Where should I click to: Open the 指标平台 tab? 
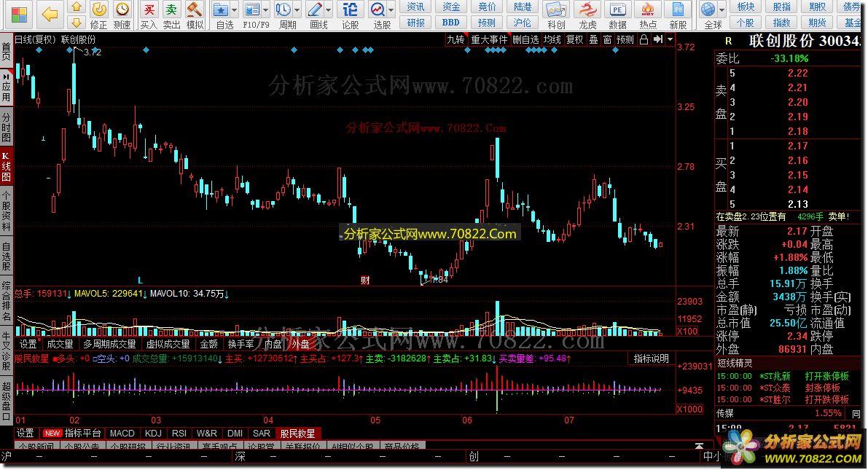[x=82, y=434]
